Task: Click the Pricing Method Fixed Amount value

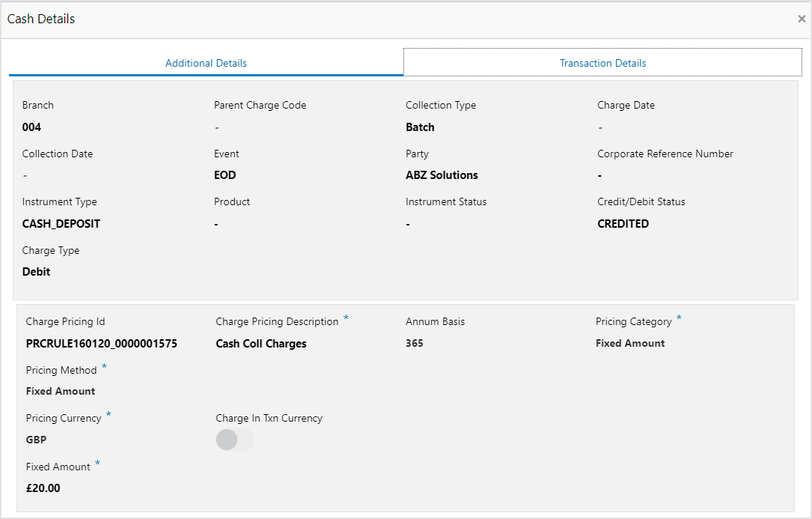Action: click(x=61, y=392)
